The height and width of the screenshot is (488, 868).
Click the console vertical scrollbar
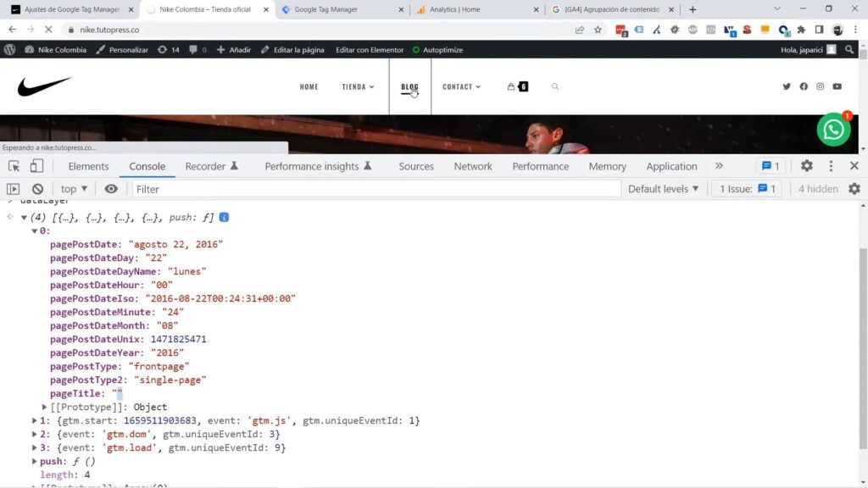click(863, 348)
